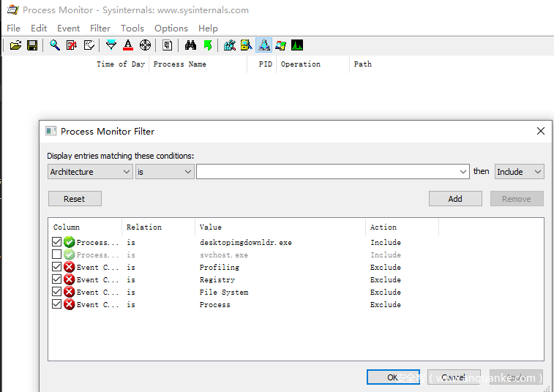Click the green Jump To arrow icon
Viewport: 554px width, 392px height.
pyautogui.click(x=208, y=45)
